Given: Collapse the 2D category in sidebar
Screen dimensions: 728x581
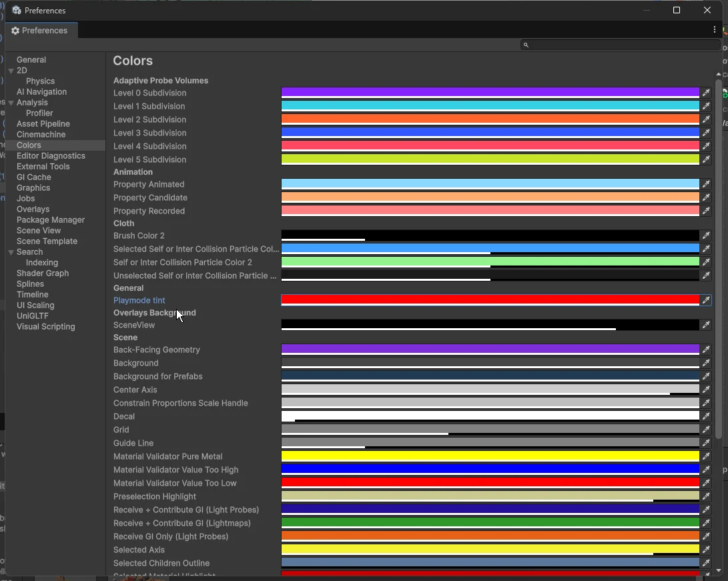Looking at the screenshot, I should [x=11, y=71].
